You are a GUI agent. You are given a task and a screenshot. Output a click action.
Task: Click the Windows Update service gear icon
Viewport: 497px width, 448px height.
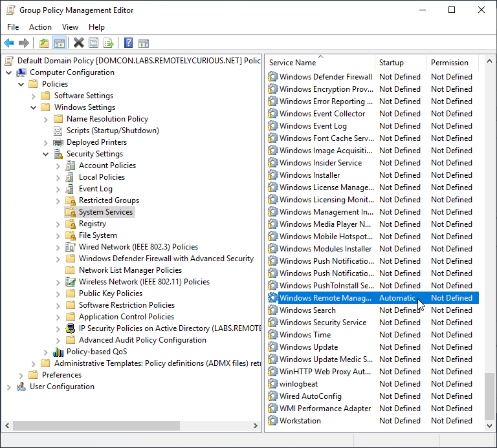[x=272, y=347]
